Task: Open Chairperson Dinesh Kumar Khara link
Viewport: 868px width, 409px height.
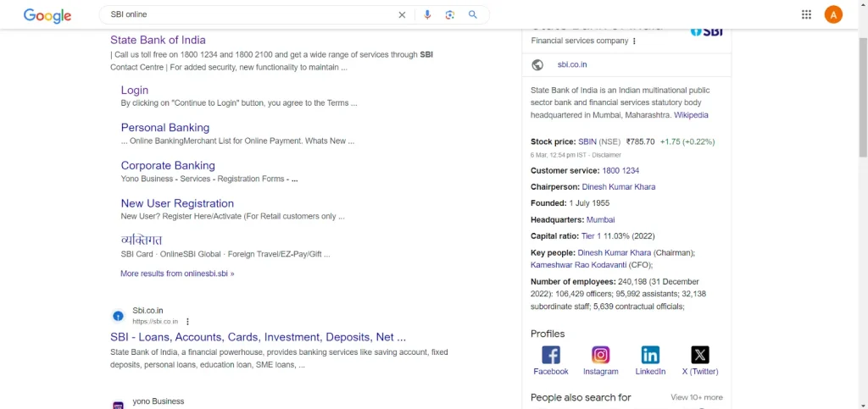Action: pos(618,187)
